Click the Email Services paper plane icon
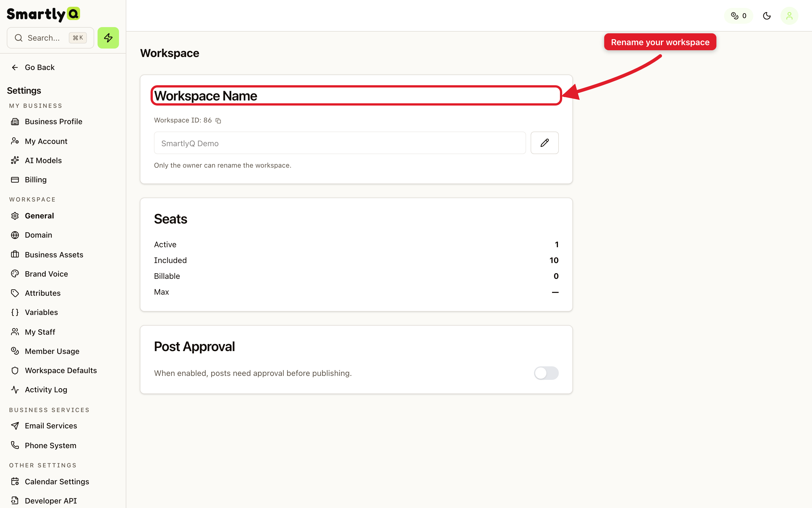The image size is (812, 508). [15, 426]
